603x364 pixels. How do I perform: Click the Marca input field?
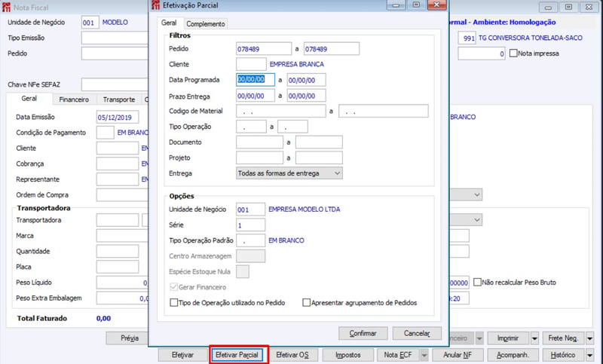pos(122,236)
